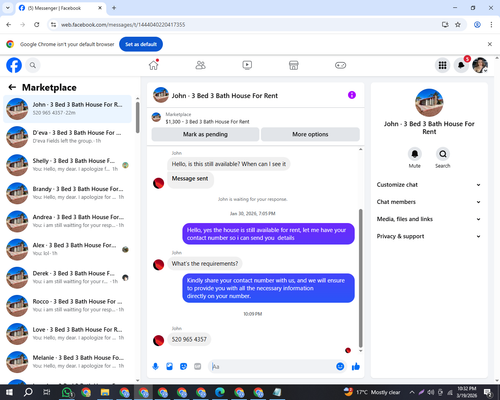Click the large house profile thumbnail
The image size is (500, 400).
pos(429,102)
